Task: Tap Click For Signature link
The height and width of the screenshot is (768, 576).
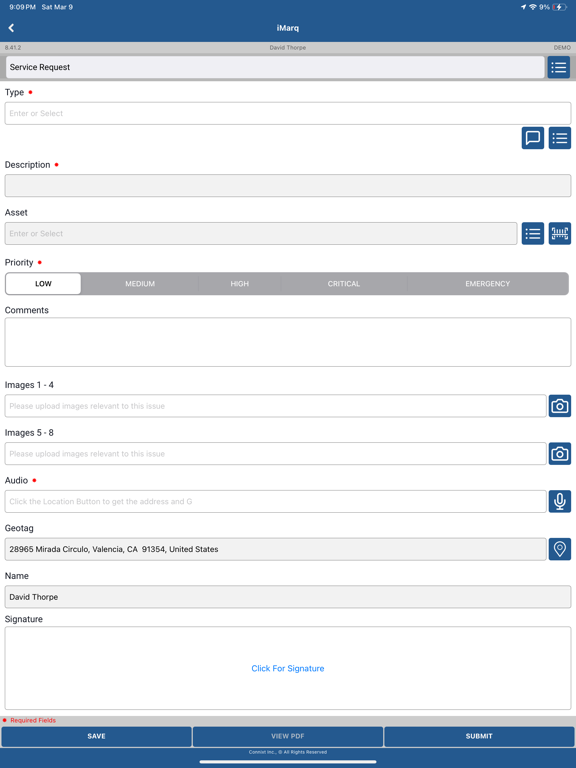Action: click(x=288, y=668)
